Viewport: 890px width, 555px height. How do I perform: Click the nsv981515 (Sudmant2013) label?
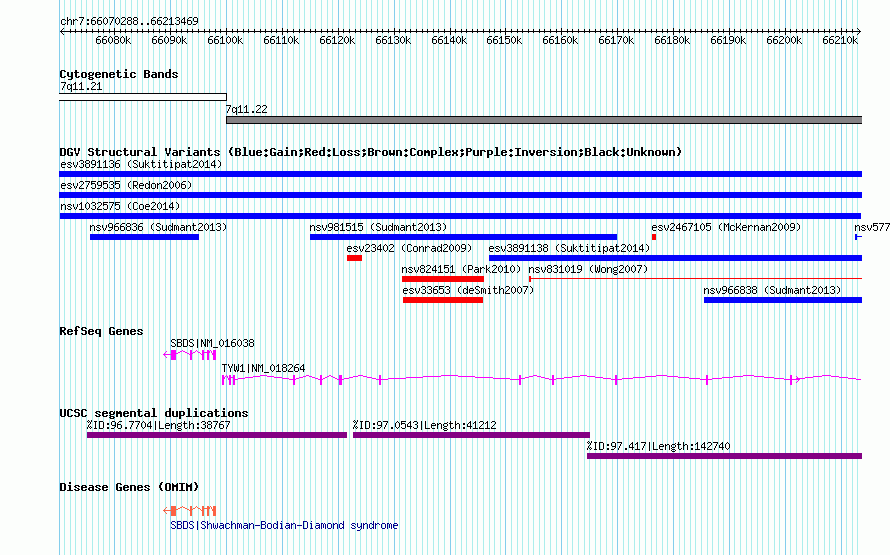[x=378, y=227]
